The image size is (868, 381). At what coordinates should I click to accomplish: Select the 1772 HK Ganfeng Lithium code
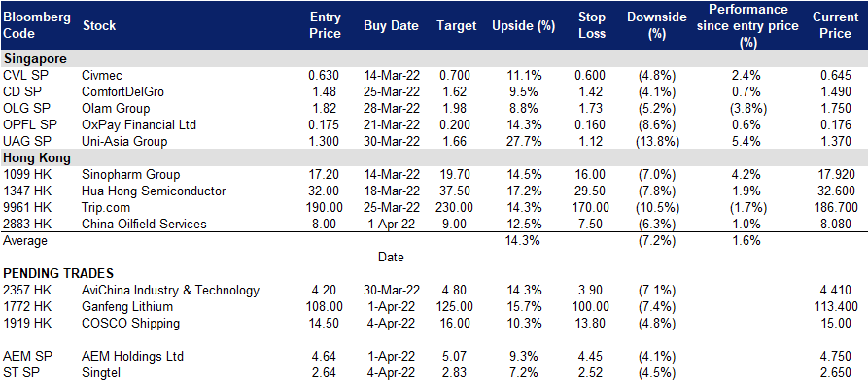(27, 307)
